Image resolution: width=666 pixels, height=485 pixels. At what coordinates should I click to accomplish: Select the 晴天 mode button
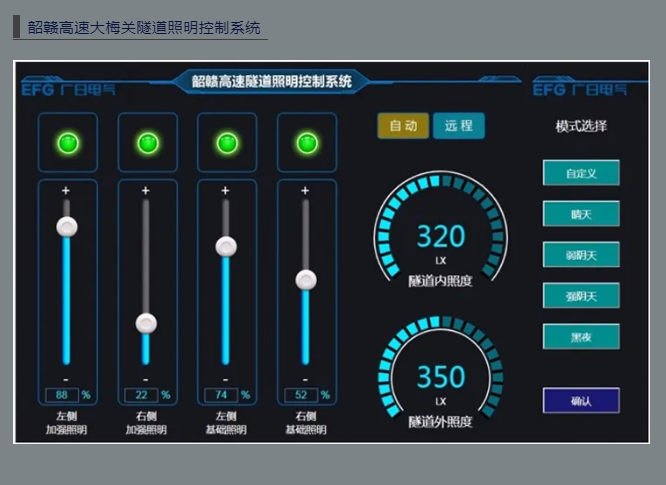click(581, 214)
